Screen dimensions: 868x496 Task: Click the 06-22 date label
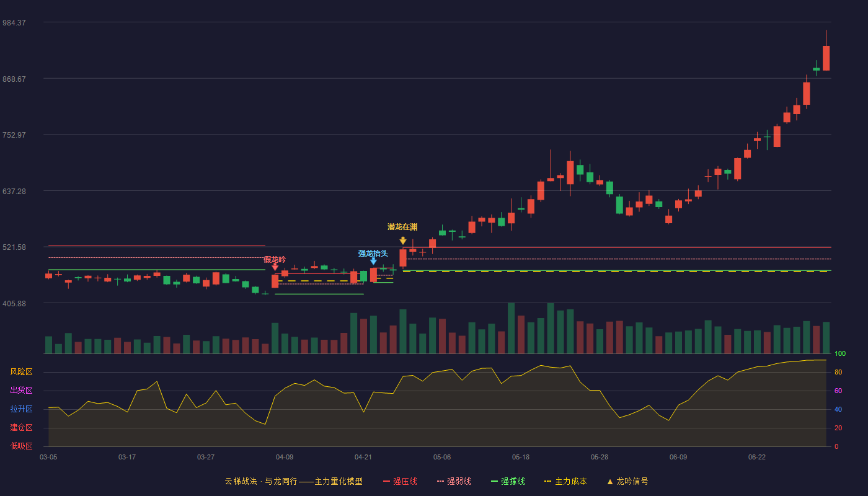tap(757, 457)
